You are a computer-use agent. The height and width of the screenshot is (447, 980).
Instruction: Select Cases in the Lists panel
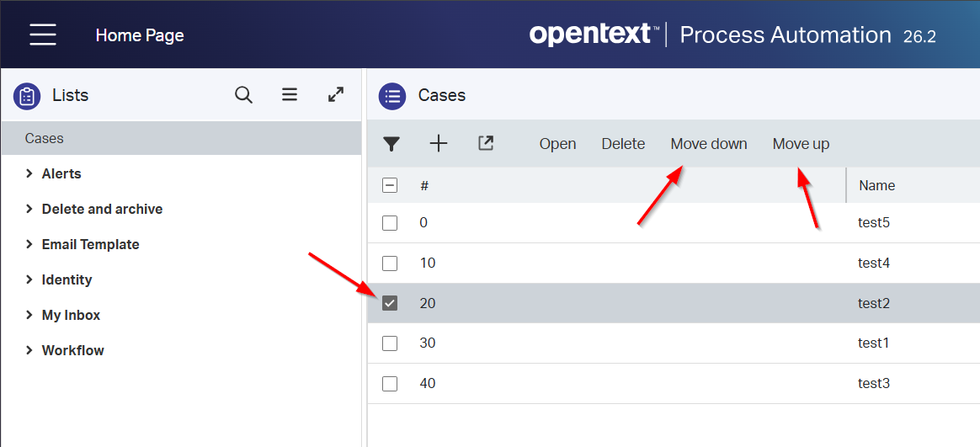[x=181, y=138]
